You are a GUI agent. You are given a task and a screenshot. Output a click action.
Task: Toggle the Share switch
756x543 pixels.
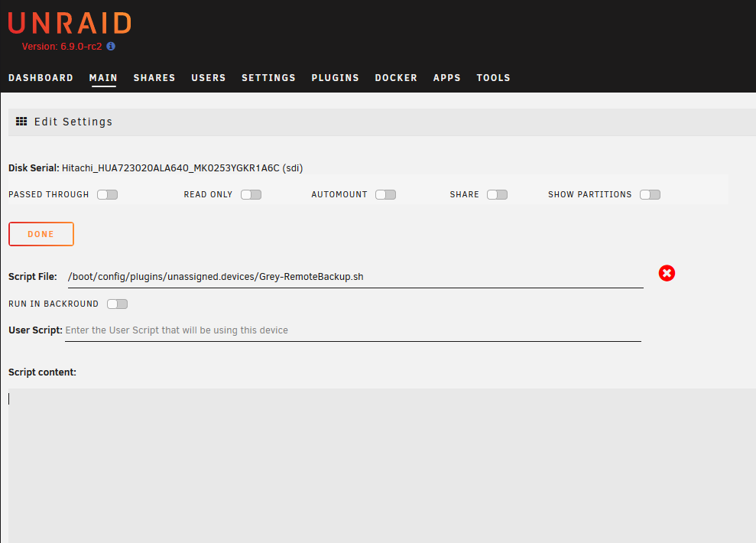[497, 194]
